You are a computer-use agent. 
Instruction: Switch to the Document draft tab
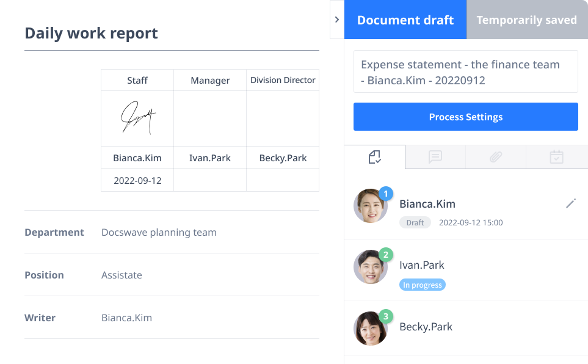point(405,20)
